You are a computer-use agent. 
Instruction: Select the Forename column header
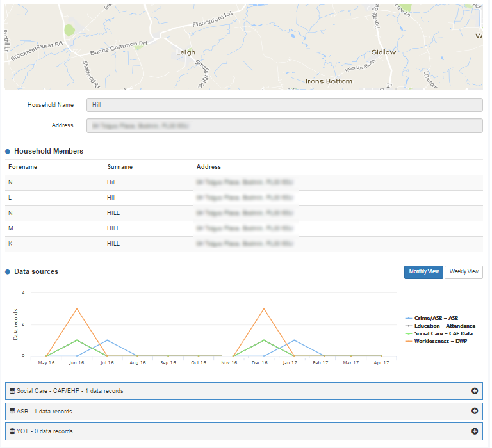point(22,167)
